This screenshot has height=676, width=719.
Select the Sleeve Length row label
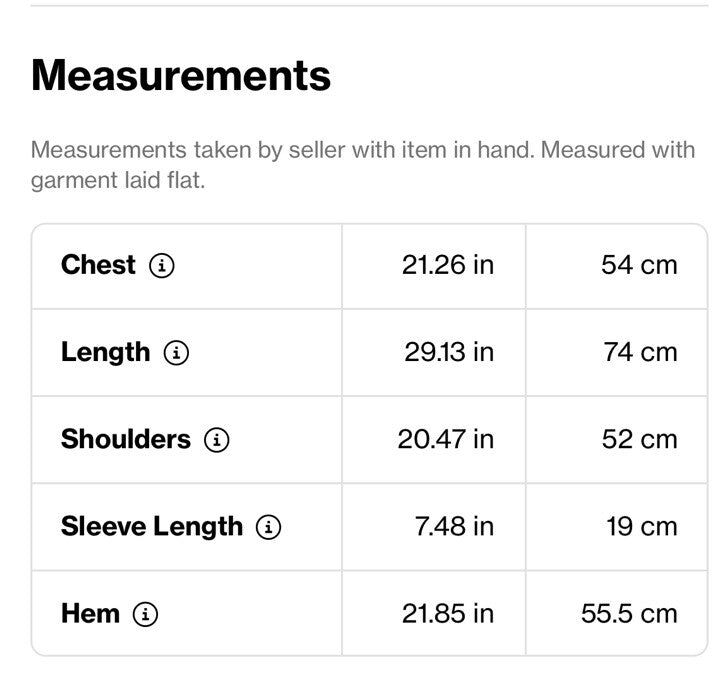(152, 527)
